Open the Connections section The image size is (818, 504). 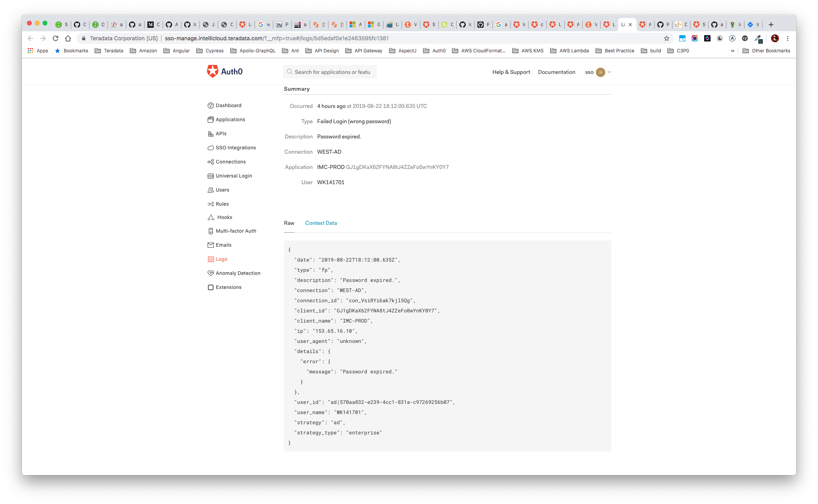click(231, 161)
